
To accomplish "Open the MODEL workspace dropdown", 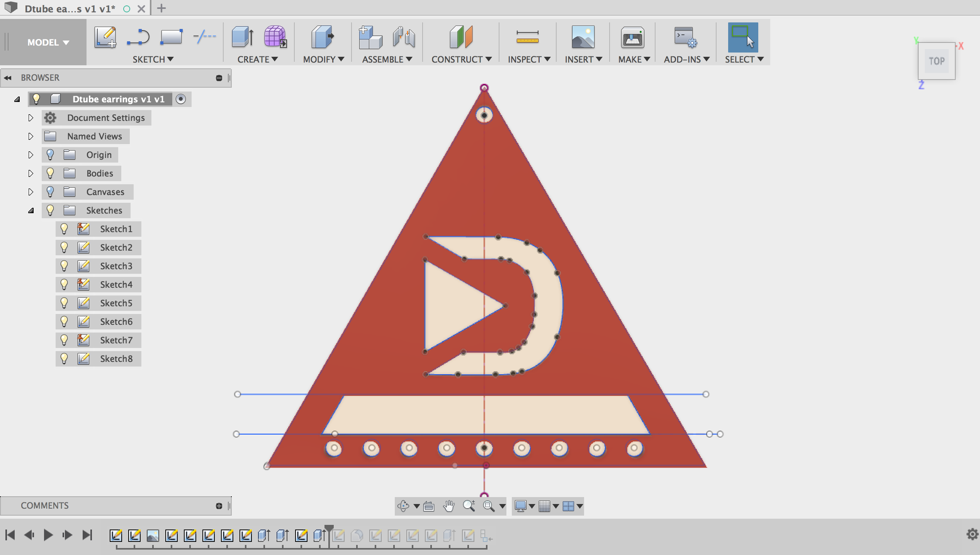I will point(48,42).
